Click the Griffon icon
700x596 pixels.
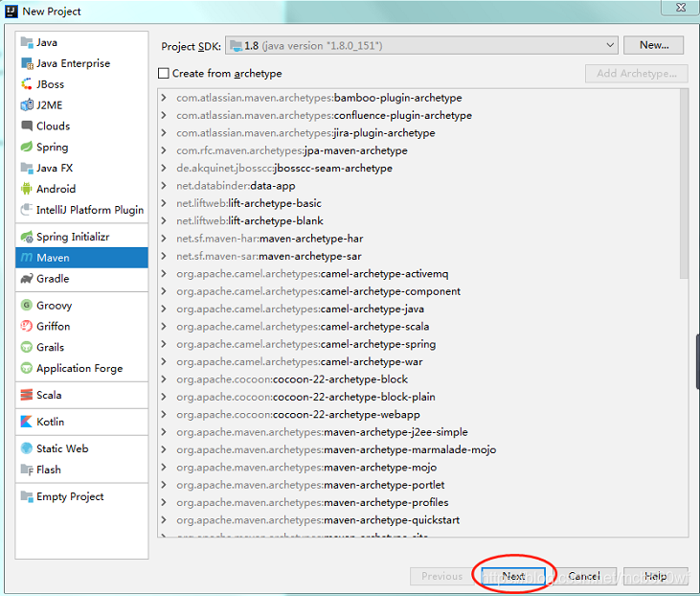pyautogui.click(x=27, y=326)
